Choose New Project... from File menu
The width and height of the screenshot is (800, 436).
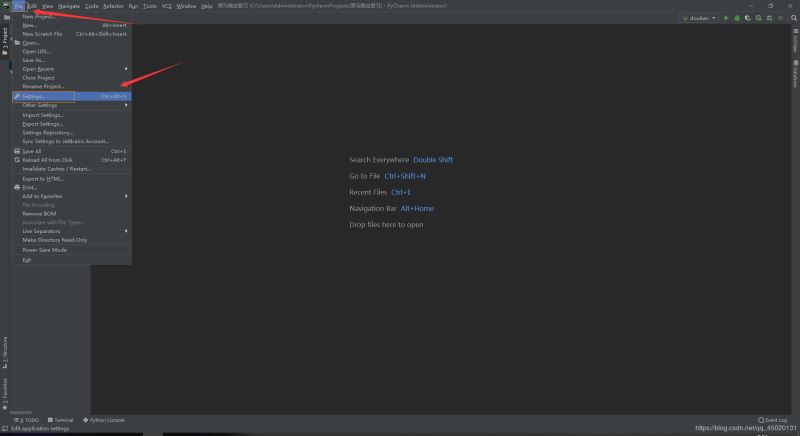point(71,16)
